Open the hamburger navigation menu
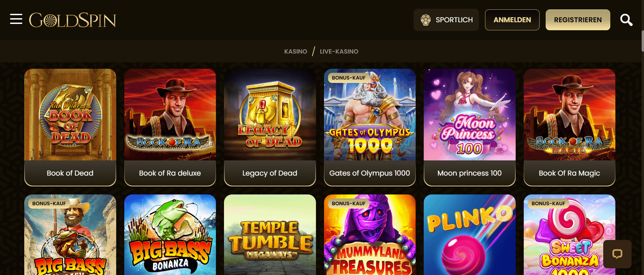 click(x=16, y=19)
